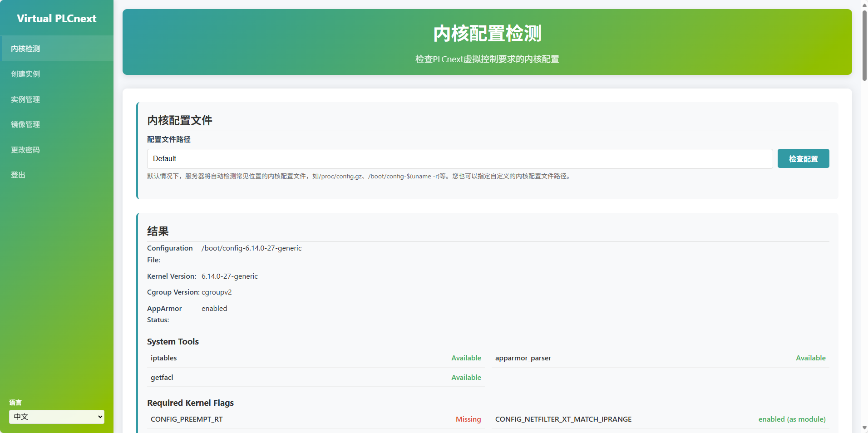Click the Virtual PLCnext logo title

click(57, 19)
